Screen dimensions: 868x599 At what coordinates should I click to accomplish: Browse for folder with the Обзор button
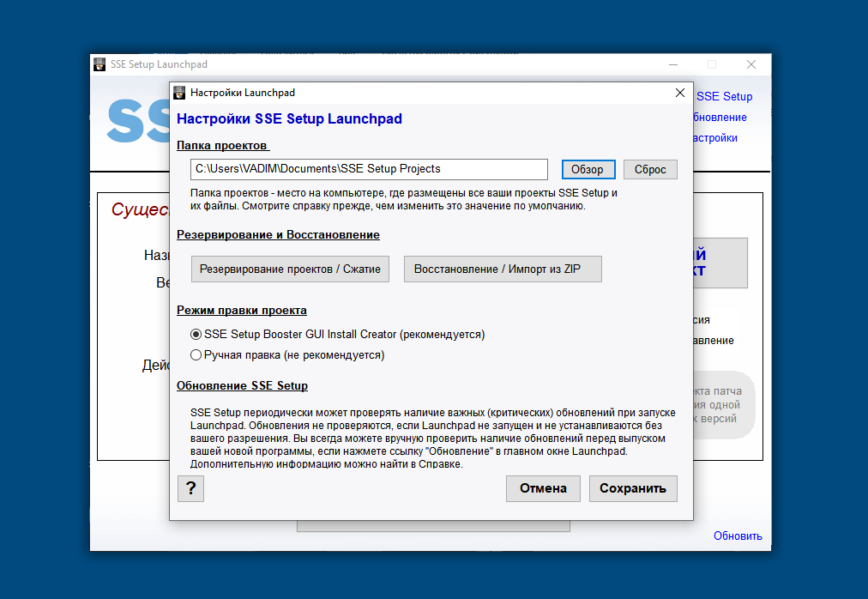[588, 170]
